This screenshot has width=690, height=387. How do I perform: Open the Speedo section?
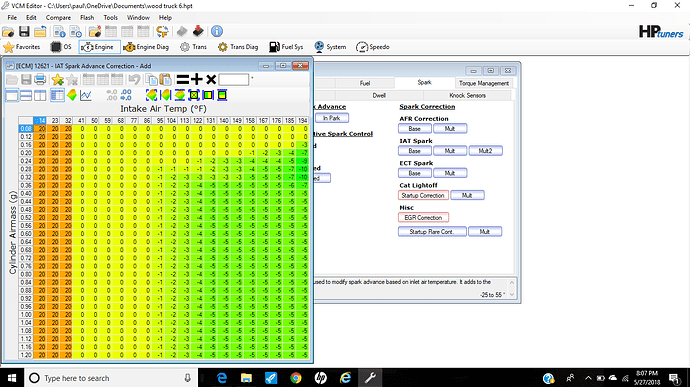pos(373,47)
